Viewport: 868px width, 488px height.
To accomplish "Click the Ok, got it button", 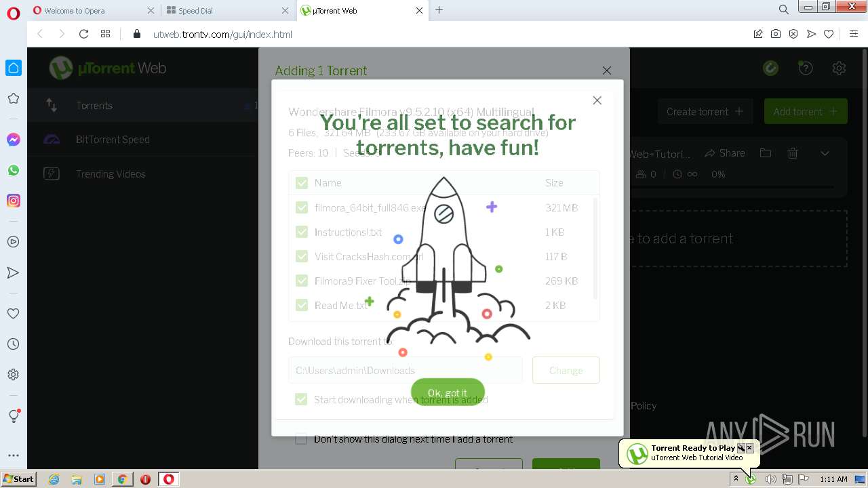I will (x=448, y=392).
